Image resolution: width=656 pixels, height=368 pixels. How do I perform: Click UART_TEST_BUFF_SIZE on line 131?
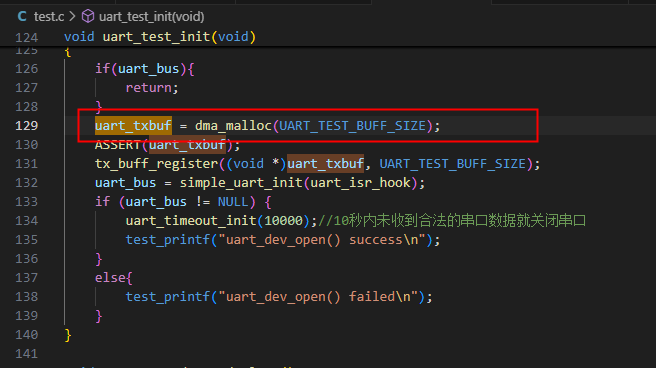click(452, 164)
